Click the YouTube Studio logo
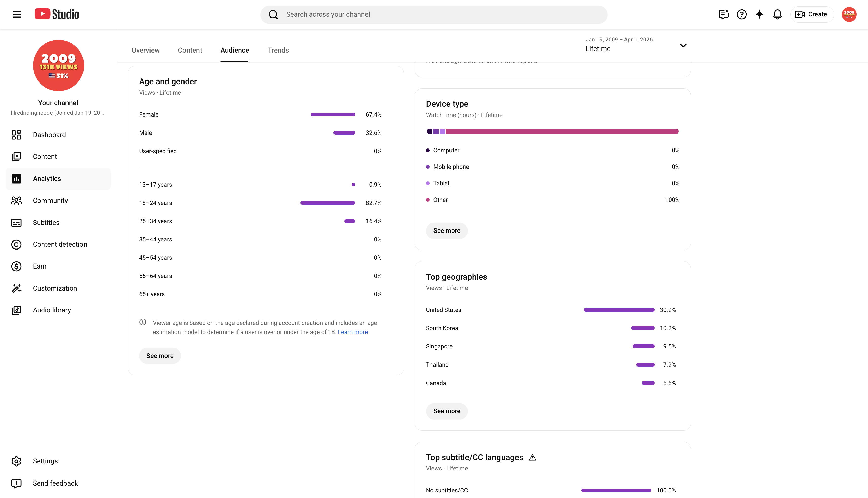Image resolution: width=868 pixels, height=498 pixels. point(57,14)
